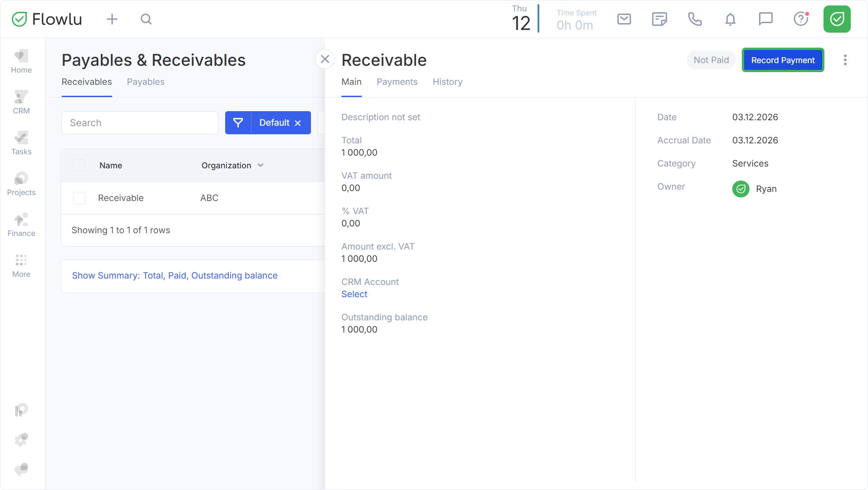The width and height of the screenshot is (868, 490).
Task: Expand the Organization column dropdown arrow
Action: point(261,166)
